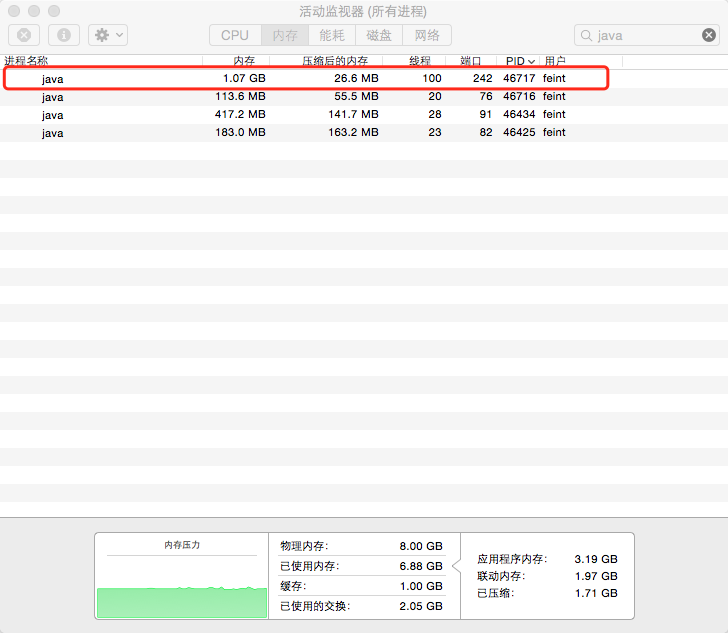Click the 已使用的交换 2.05 GB value
The image size is (728, 633).
(x=421, y=606)
